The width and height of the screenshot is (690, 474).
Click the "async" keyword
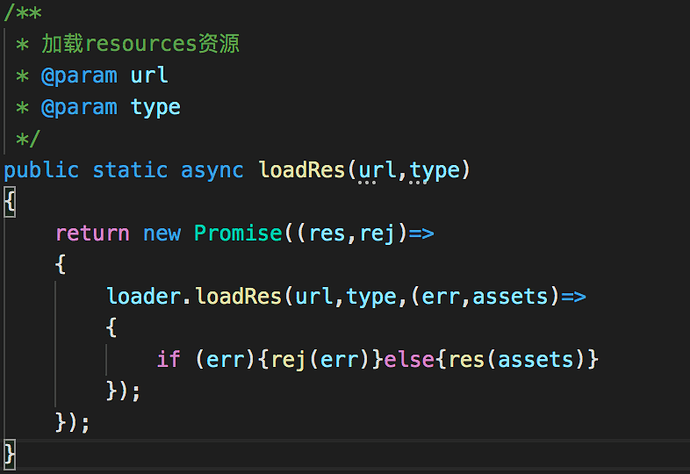point(212,170)
